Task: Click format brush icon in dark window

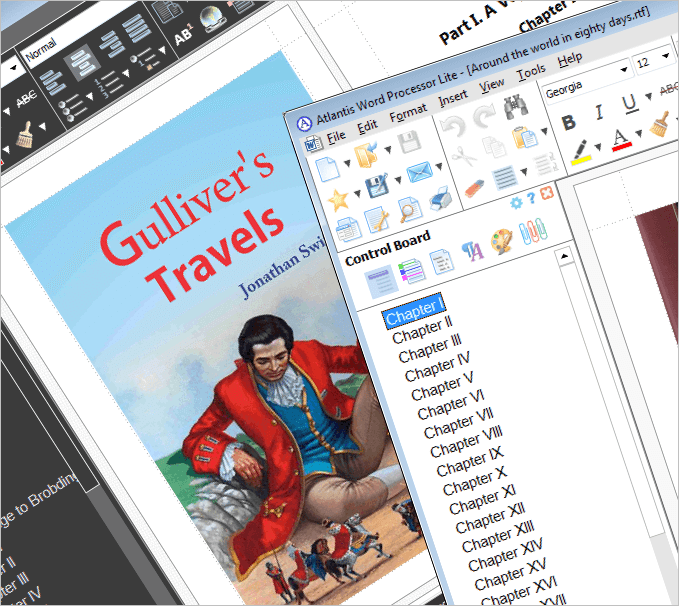Action: pyautogui.click(x=24, y=135)
